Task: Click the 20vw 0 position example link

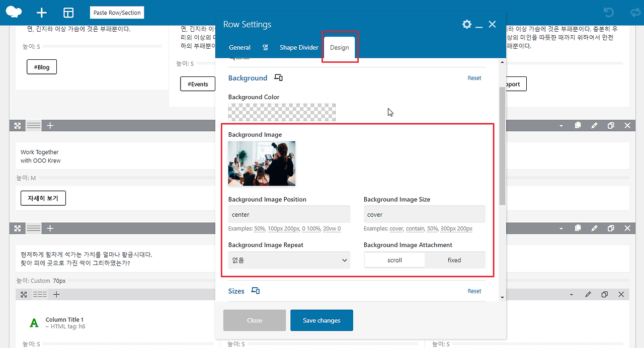Action: tap(332, 229)
